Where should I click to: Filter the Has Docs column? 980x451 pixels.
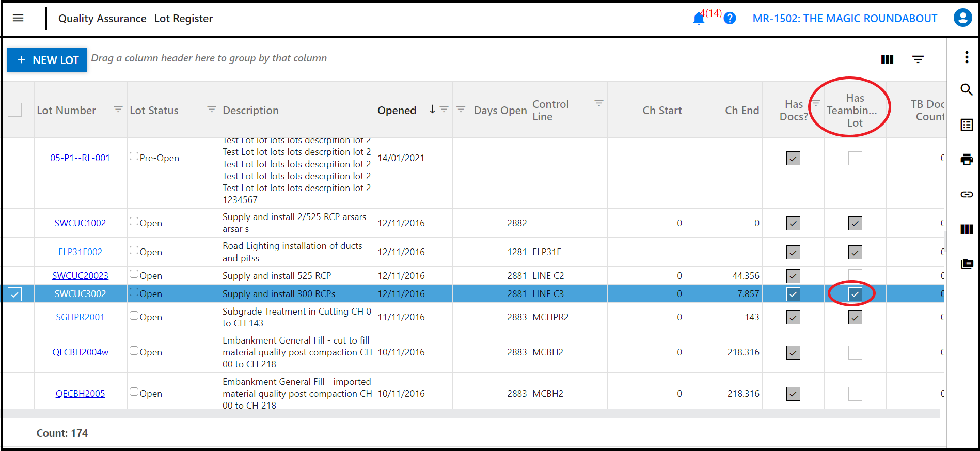click(x=816, y=103)
